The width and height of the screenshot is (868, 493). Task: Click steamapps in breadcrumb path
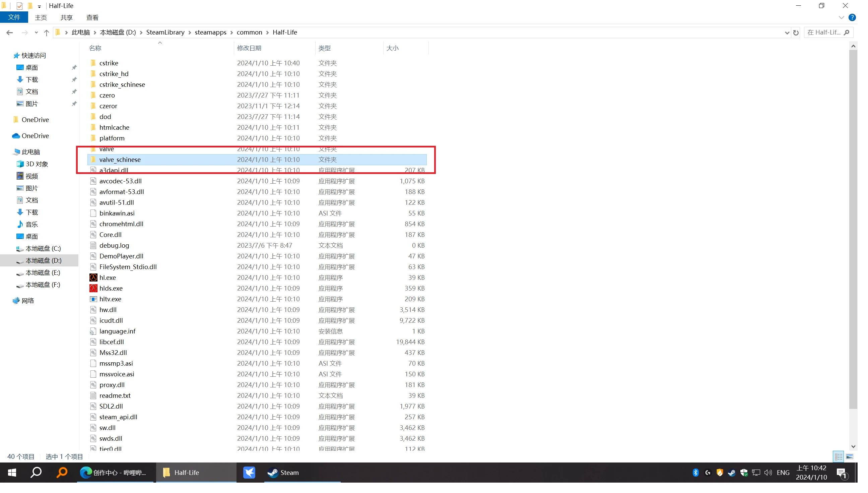tap(210, 33)
